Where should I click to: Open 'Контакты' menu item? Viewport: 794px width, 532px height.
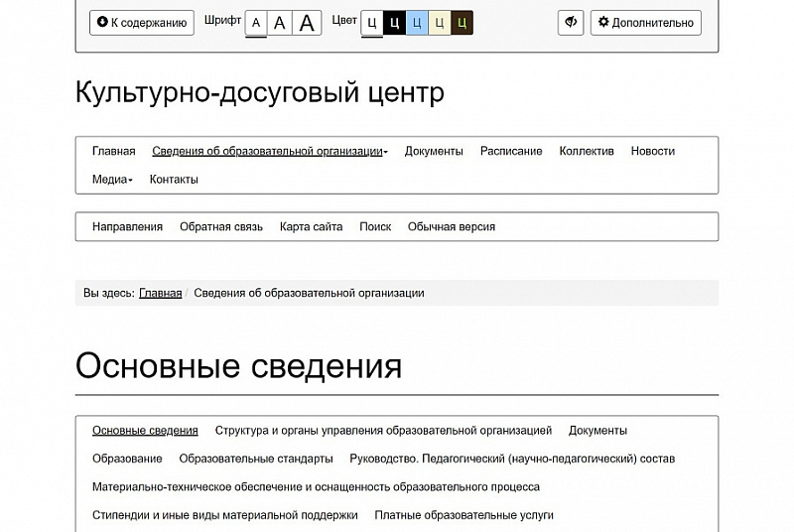click(174, 180)
